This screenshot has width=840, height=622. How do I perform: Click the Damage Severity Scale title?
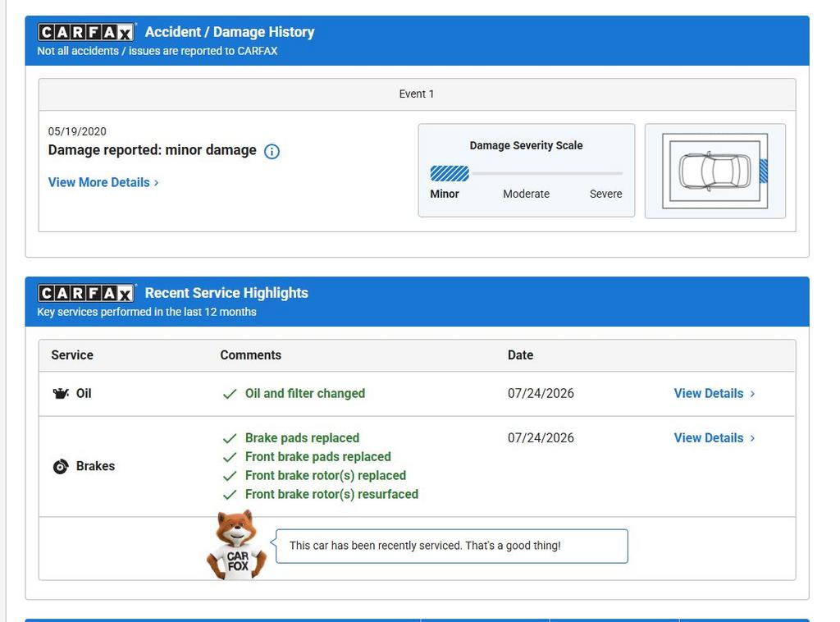526,146
